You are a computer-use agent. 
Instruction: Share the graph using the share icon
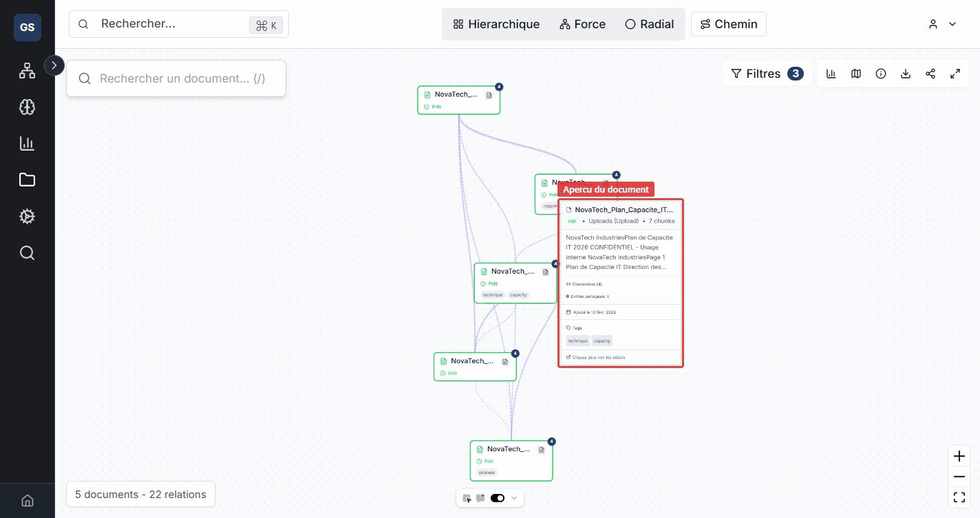pyautogui.click(x=930, y=74)
